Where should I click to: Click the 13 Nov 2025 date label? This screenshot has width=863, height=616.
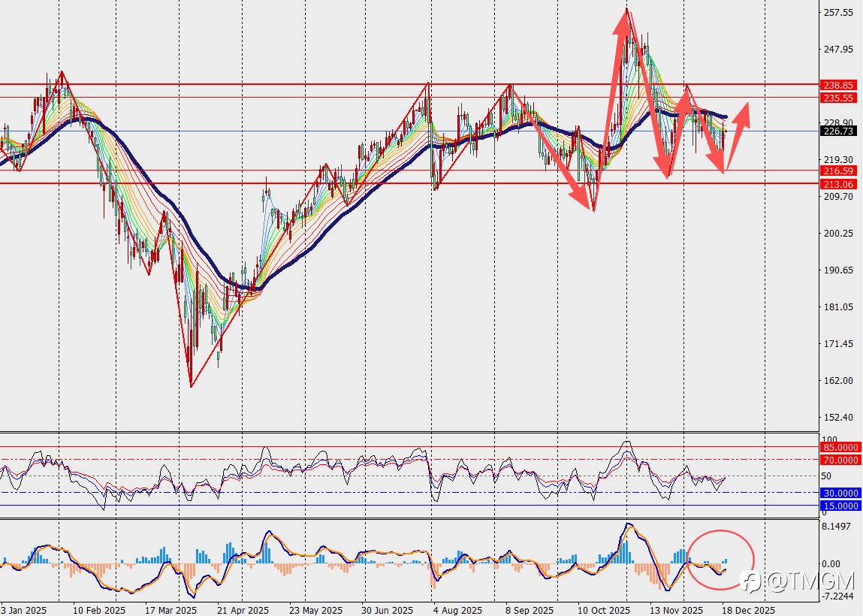coord(677,611)
